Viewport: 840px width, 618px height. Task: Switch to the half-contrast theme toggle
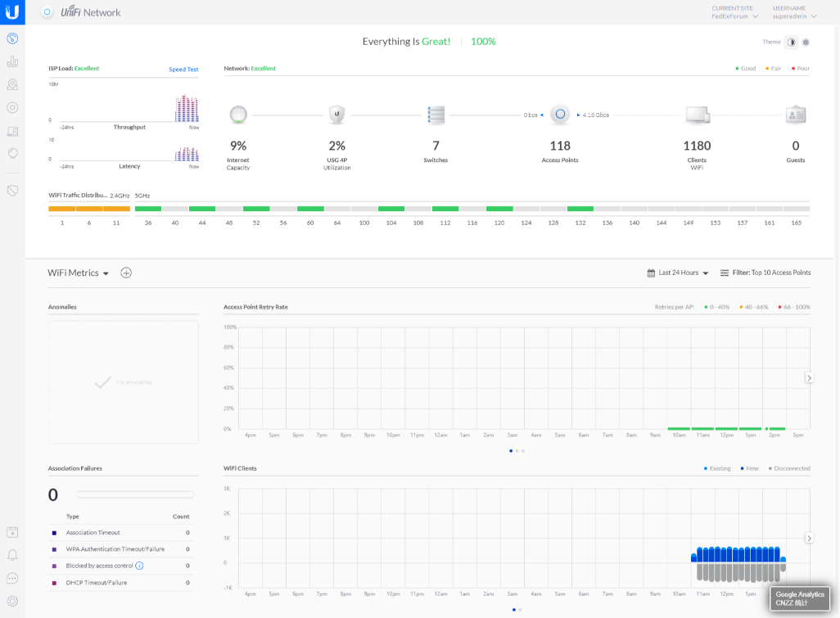pos(791,43)
